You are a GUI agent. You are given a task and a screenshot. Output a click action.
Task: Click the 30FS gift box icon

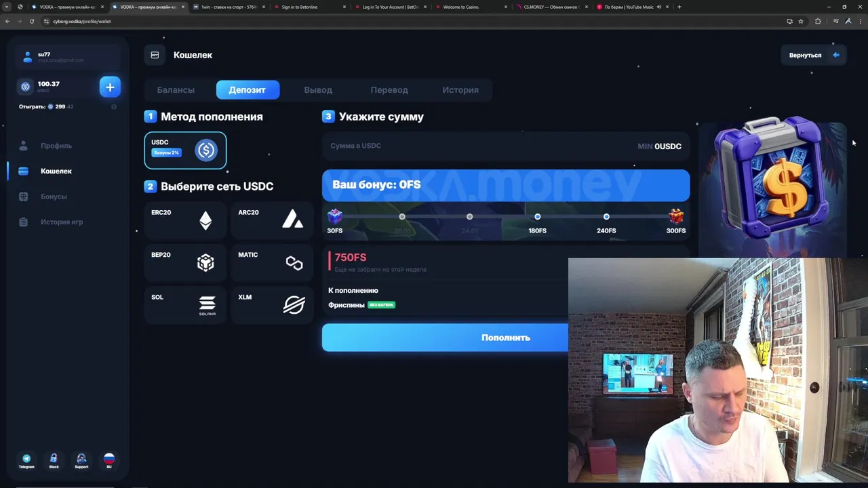click(x=335, y=216)
